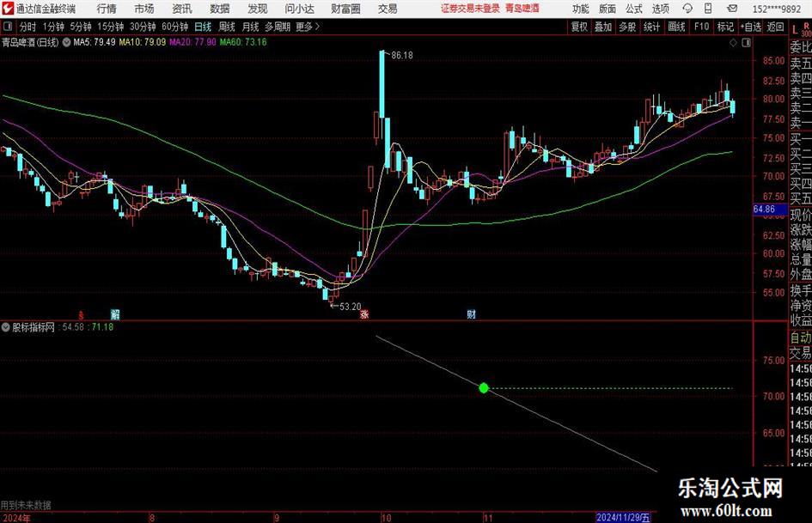This screenshot has height=523, width=812.
Task: Click the 青岛啤酒(日线) chart title
Action: coord(30,42)
